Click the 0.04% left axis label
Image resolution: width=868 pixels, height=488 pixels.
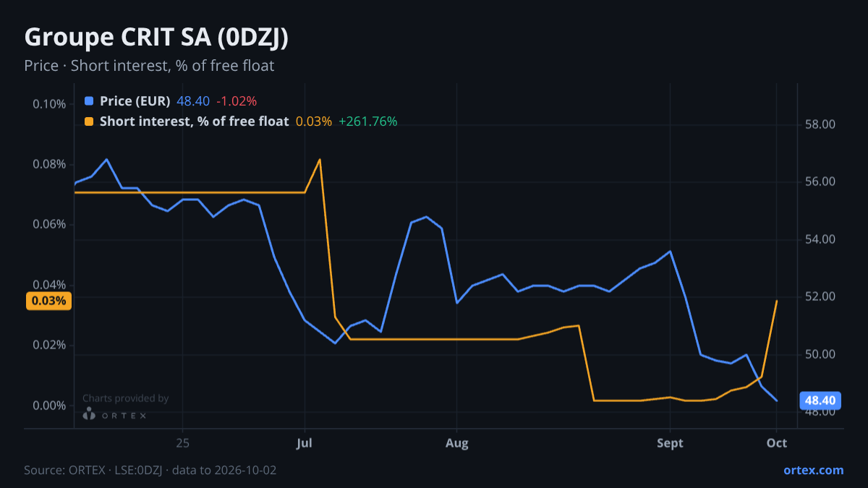pyautogui.click(x=49, y=285)
